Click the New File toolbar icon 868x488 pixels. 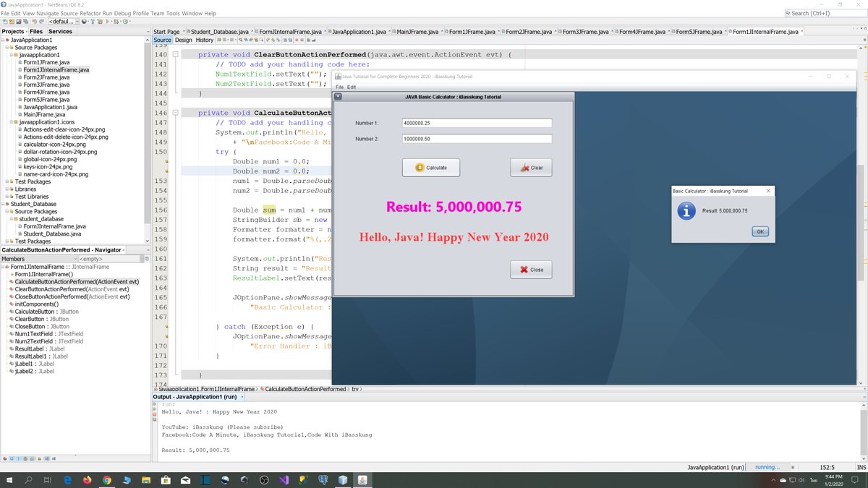coord(5,21)
